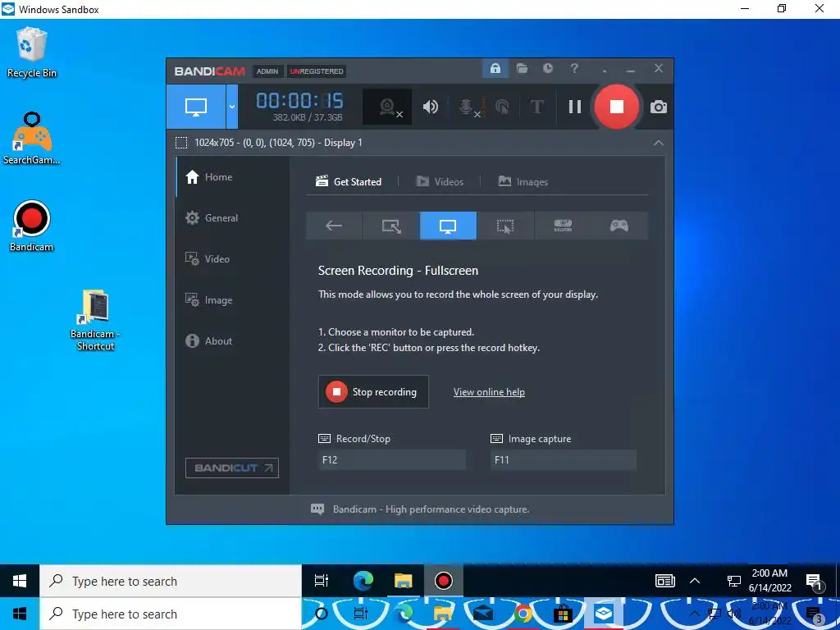Take a screenshot with the camera icon
The image size is (840, 630).
click(x=659, y=107)
